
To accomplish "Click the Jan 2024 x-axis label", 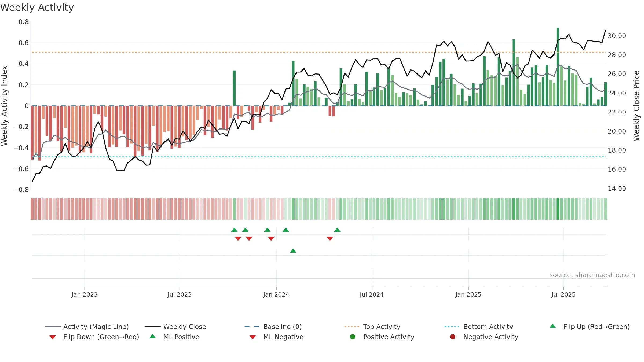I will click(x=276, y=294).
